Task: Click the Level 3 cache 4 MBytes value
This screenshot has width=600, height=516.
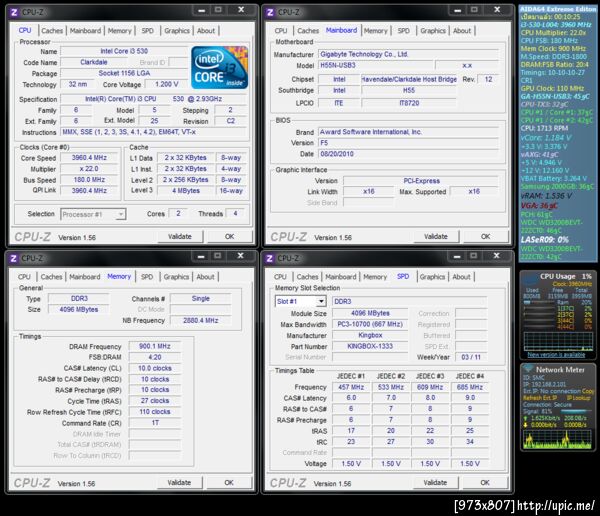Action: coord(186,191)
